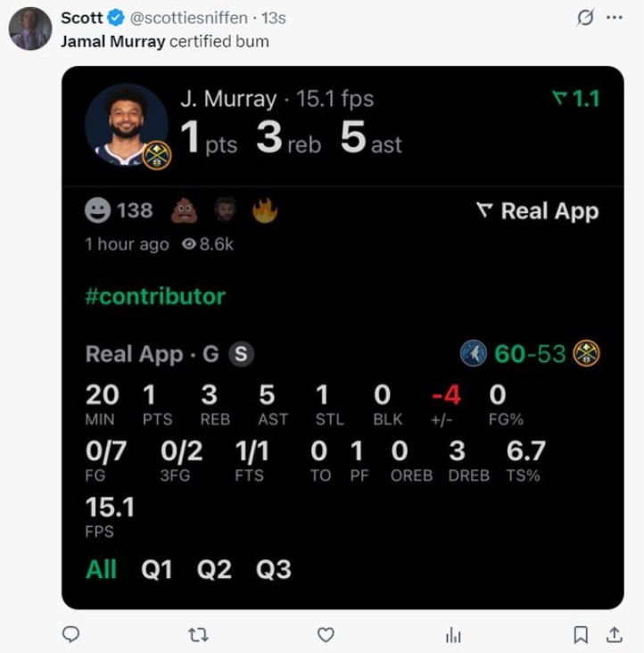Click the smiley reaction count 138
The image size is (644, 653).
pyautogui.click(x=119, y=211)
